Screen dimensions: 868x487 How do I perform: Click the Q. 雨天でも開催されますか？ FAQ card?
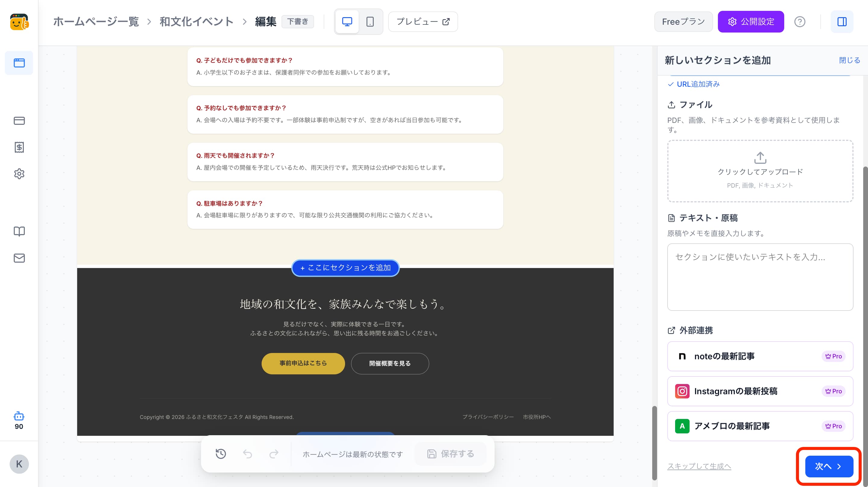click(x=345, y=162)
